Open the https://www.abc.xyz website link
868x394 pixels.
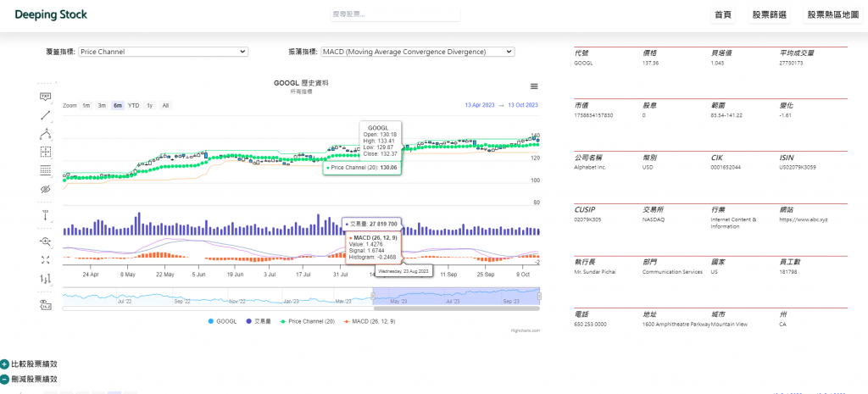coord(803,219)
